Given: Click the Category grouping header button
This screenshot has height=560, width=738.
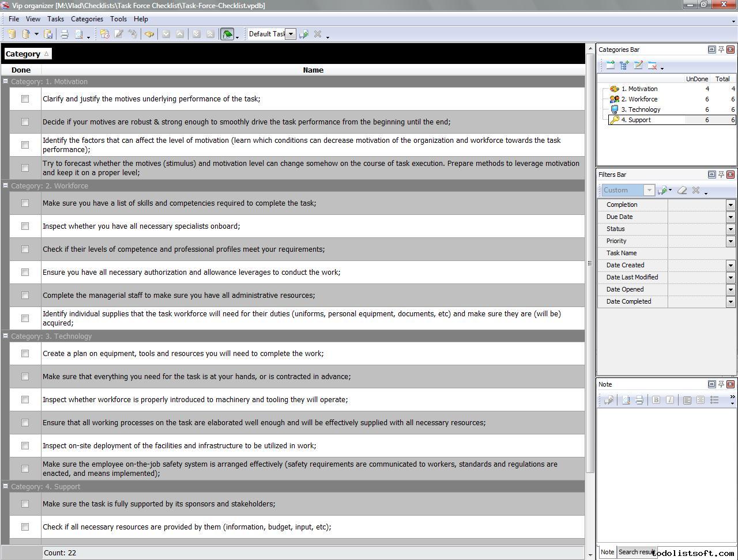Looking at the screenshot, I should click(x=27, y=54).
